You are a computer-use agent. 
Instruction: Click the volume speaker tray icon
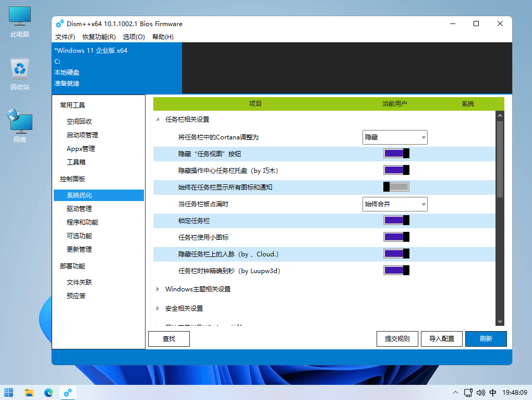pos(480,393)
